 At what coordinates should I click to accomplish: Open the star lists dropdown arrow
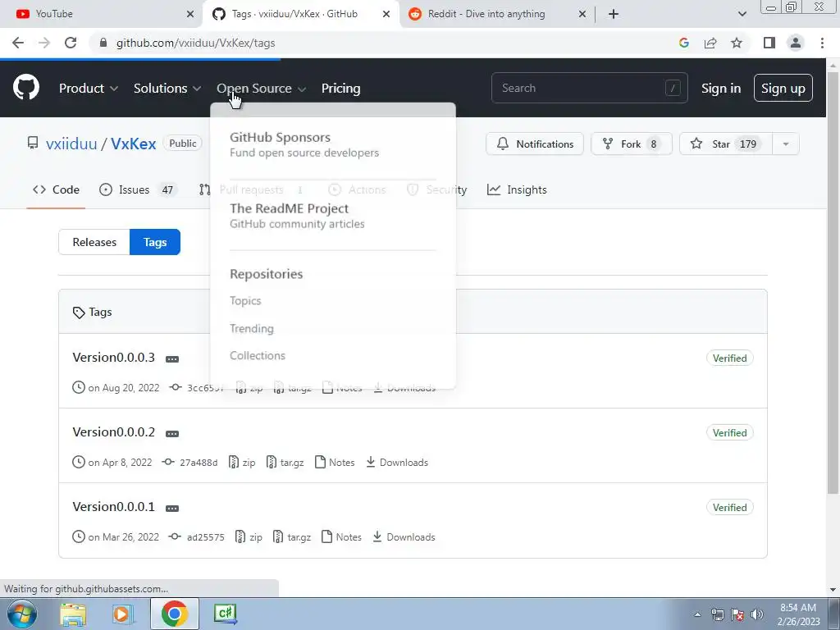click(786, 144)
